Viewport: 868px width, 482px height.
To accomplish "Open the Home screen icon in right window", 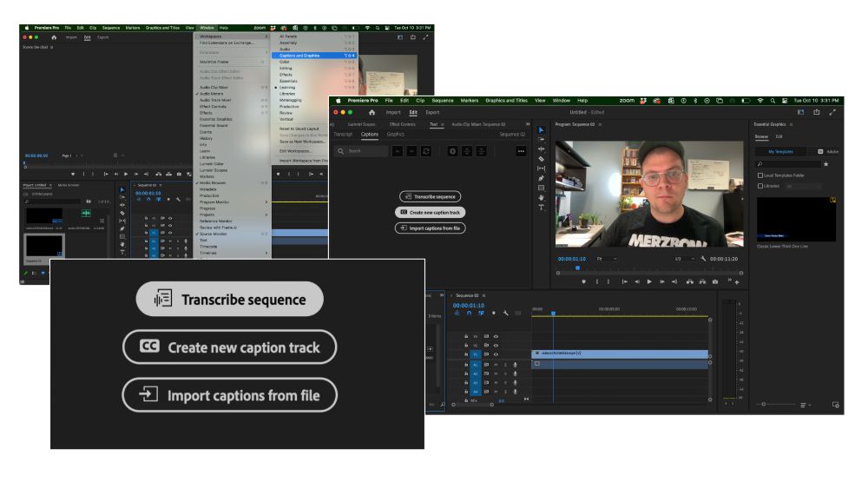I will click(x=372, y=113).
